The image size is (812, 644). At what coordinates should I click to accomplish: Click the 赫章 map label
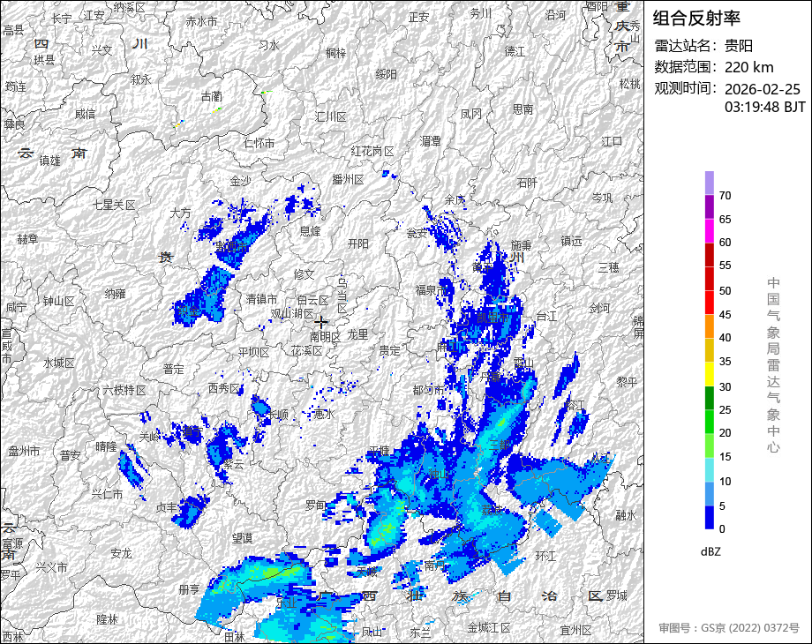coord(27,239)
